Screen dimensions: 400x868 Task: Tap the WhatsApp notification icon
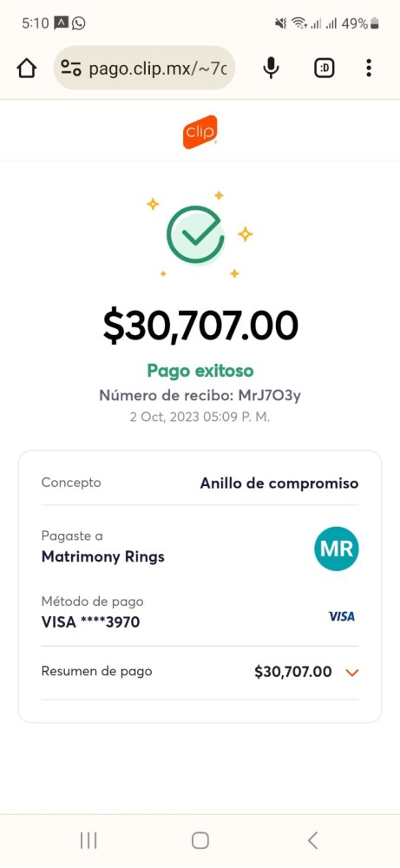coord(79,23)
